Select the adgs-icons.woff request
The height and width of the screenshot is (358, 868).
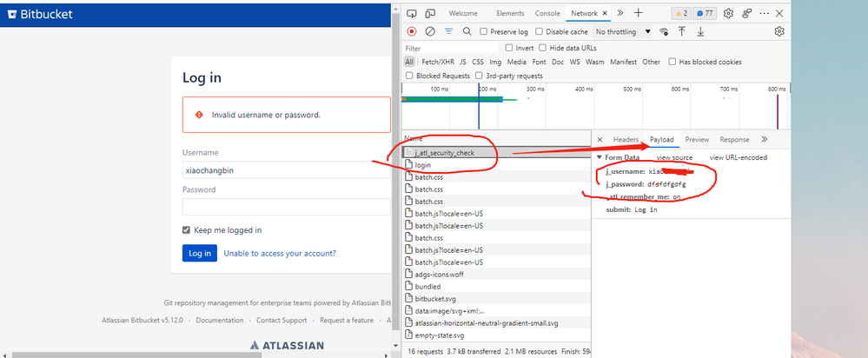496,275
